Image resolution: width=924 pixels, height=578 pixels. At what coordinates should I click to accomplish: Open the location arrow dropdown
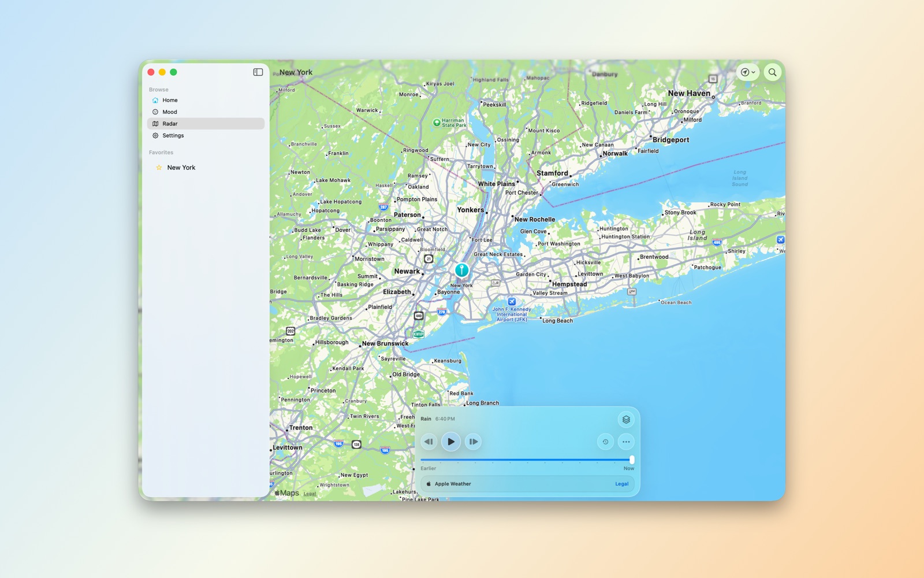[x=748, y=72]
